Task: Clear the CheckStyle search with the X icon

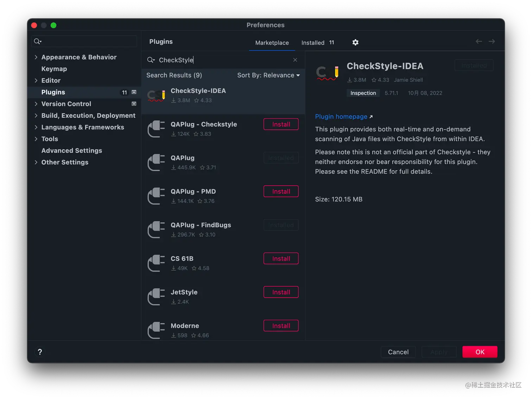Action: pyautogui.click(x=295, y=60)
